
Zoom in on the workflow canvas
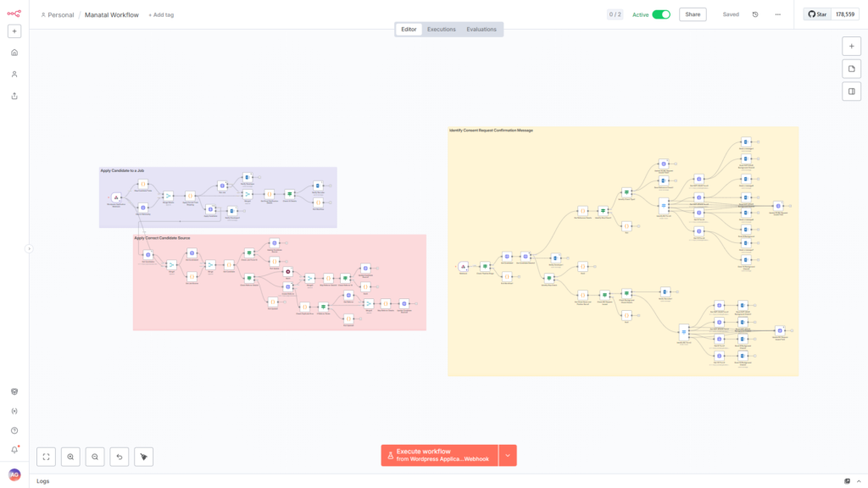(70, 457)
